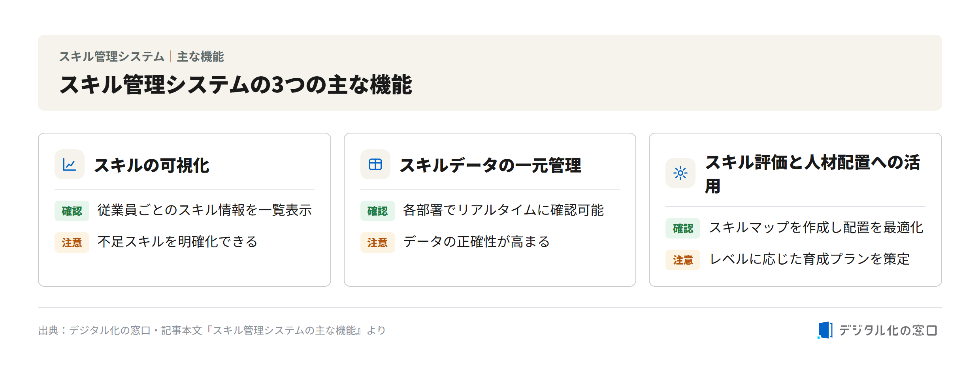Click the orange 注意 badge in スキルの可視化 card
The width and height of the screenshot is (980, 376).
[x=72, y=243]
